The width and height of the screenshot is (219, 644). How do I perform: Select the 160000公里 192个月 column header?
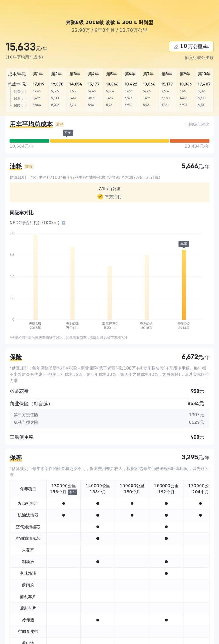(166, 489)
